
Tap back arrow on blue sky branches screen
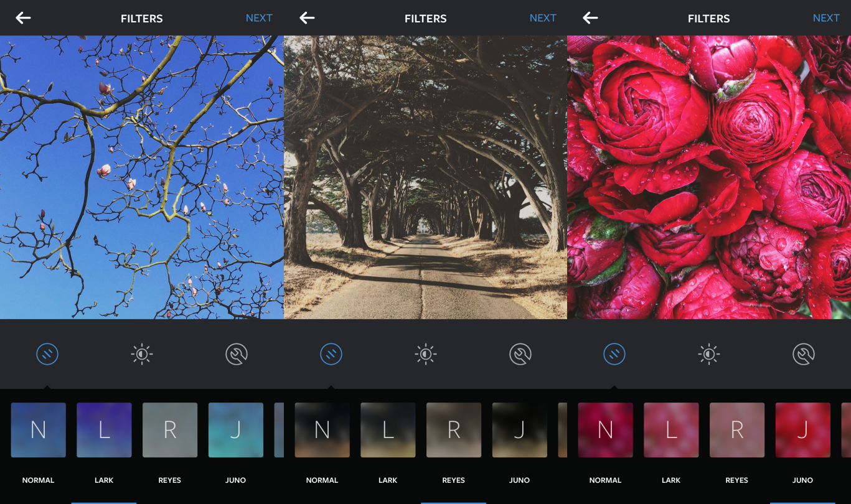click(23, 18)
